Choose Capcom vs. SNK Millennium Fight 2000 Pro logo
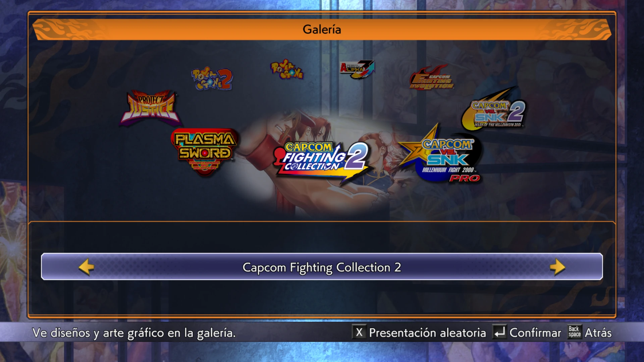Screen dimensions: 644x362 tap(441, 154)
